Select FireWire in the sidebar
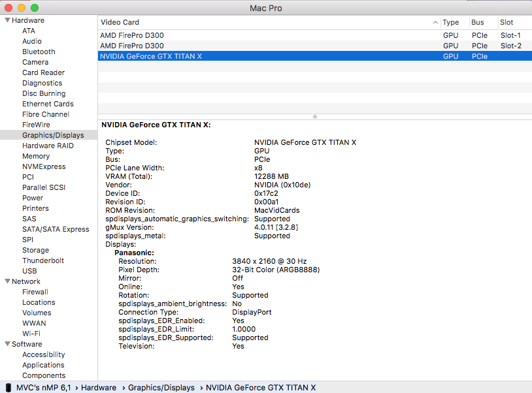 coord(36,125)
